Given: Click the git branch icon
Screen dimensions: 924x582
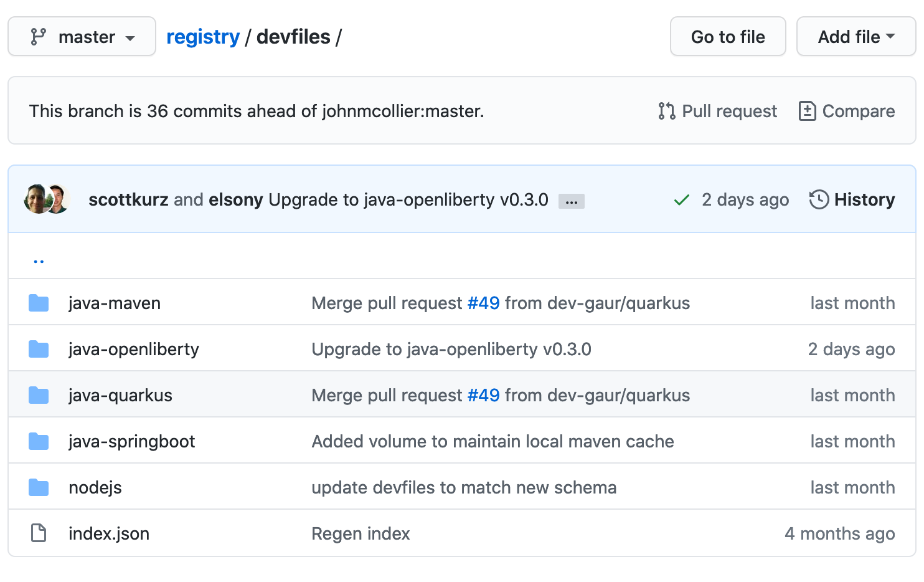Looking at the screenshot, I should (x=38, y=37).
